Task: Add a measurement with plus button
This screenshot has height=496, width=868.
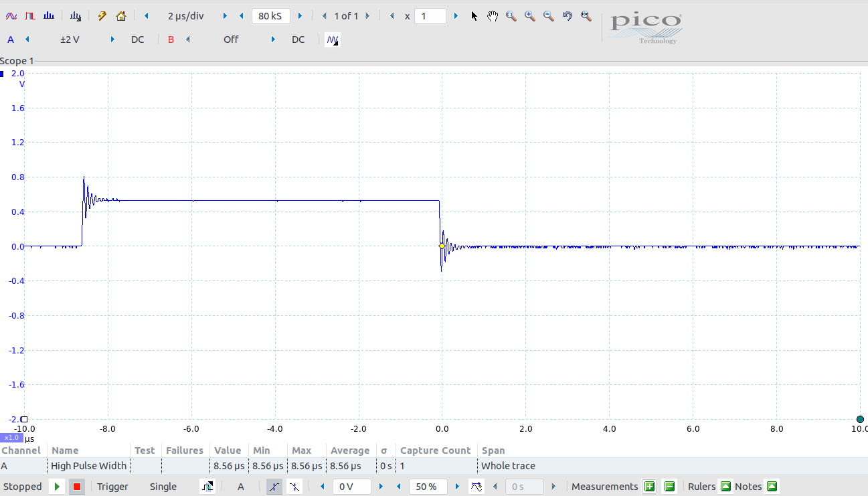Action: click(x=649, y=487)
